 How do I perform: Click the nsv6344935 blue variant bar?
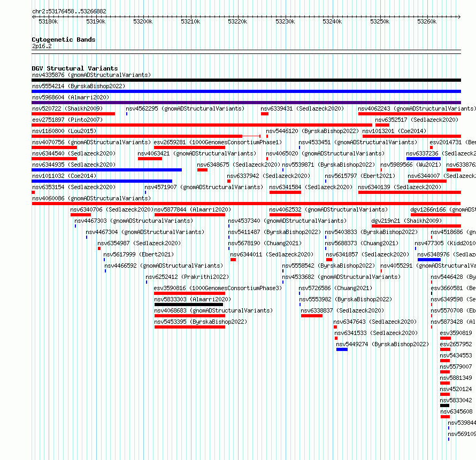coord(106,170)
